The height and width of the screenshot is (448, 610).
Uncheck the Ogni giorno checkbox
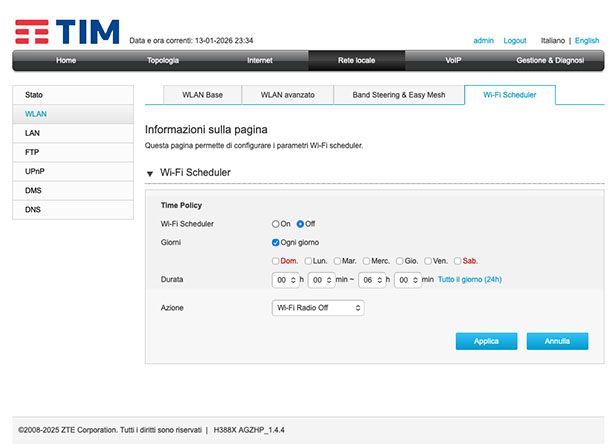275,243
